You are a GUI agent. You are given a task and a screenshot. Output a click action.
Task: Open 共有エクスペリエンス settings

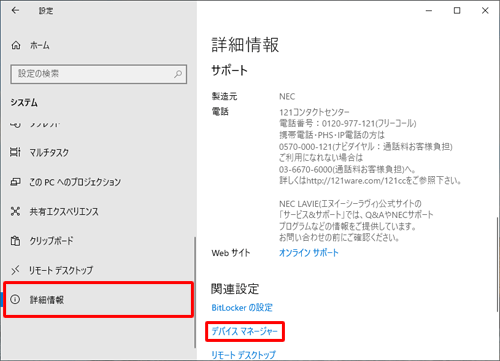[64, 212]
